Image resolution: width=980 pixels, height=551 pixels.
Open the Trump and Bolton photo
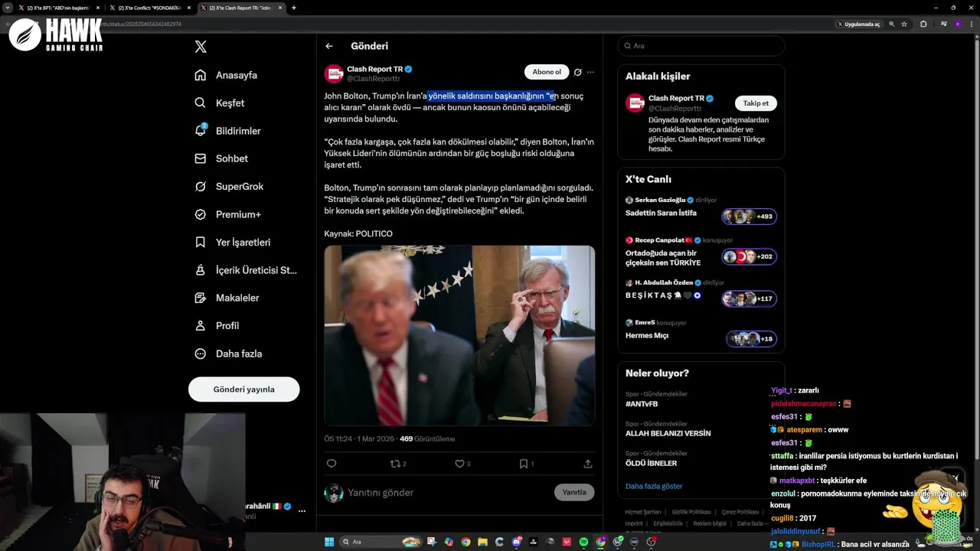[459, 335]
